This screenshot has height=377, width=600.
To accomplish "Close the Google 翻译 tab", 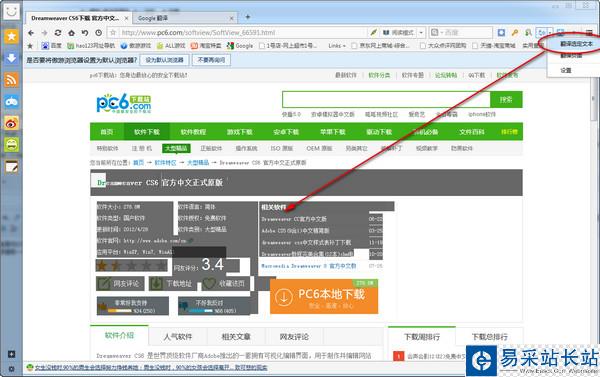I will click(232, 18).
